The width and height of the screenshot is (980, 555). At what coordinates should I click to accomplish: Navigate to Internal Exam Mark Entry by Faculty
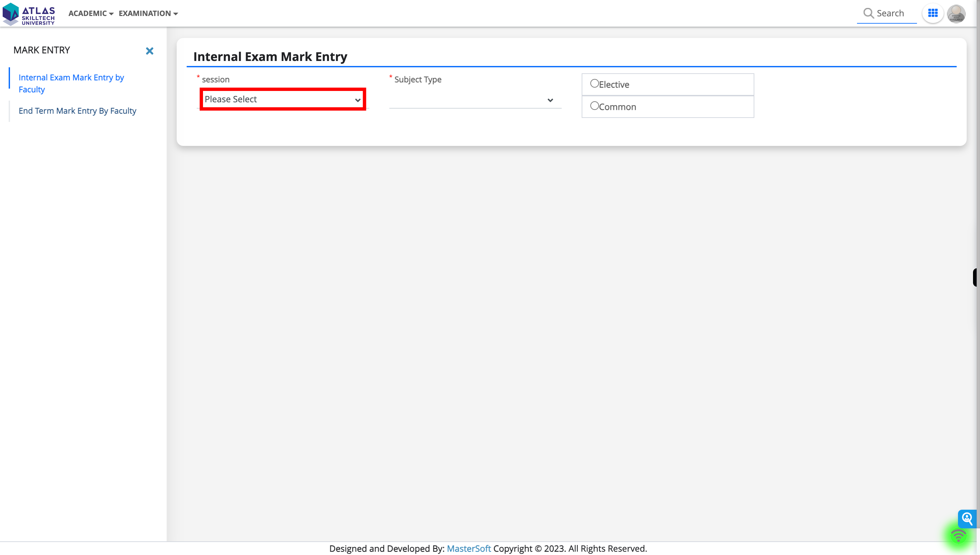pyautogui.click(x=71, y=83)
